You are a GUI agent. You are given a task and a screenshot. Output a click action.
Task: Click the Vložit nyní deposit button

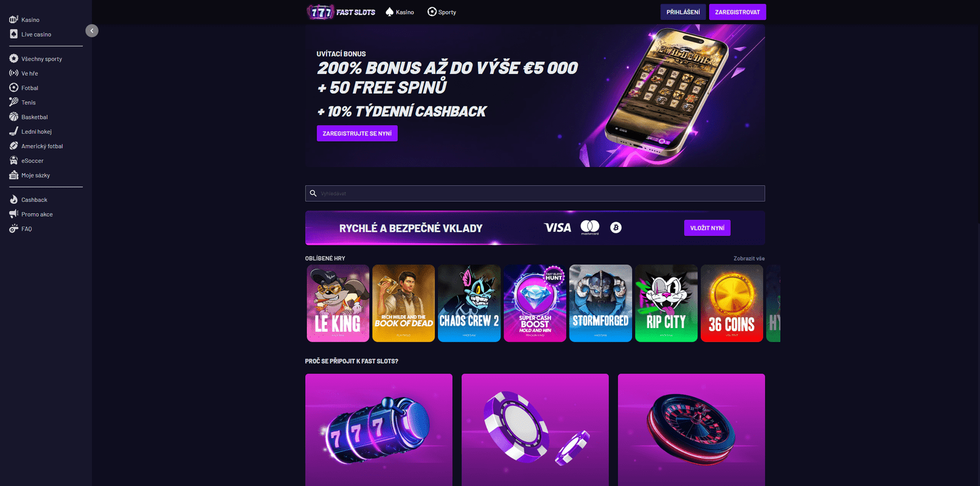tap(707, 228)
